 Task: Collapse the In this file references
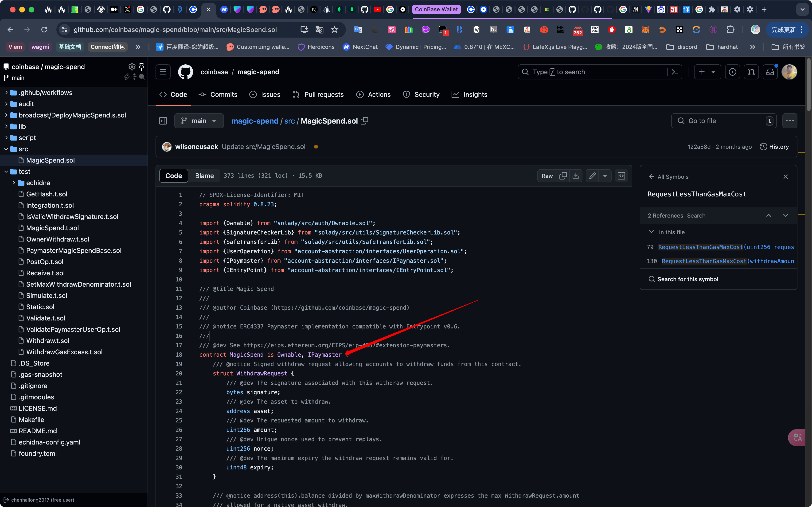point(652,232)
